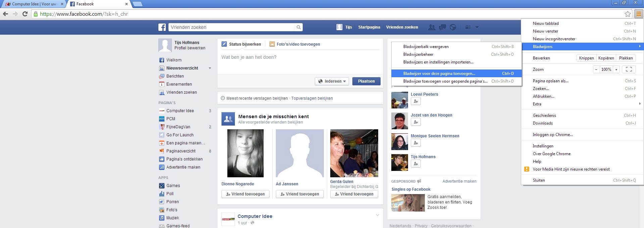
Task: Open messages icon in top bar
Action: [x=443, y=27]
